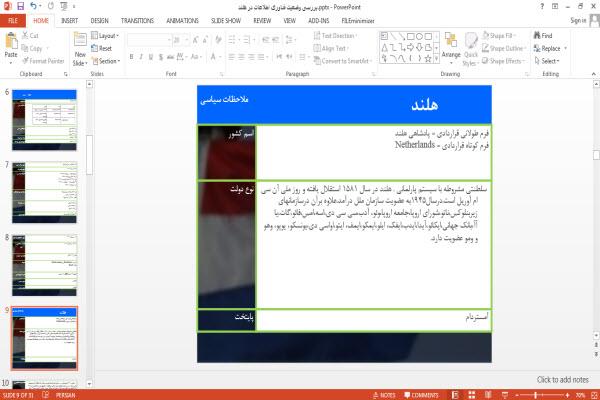Click fit slide to window icon
Screen dimensions: 600x400
pyautogui.click(x=594, y=395)
